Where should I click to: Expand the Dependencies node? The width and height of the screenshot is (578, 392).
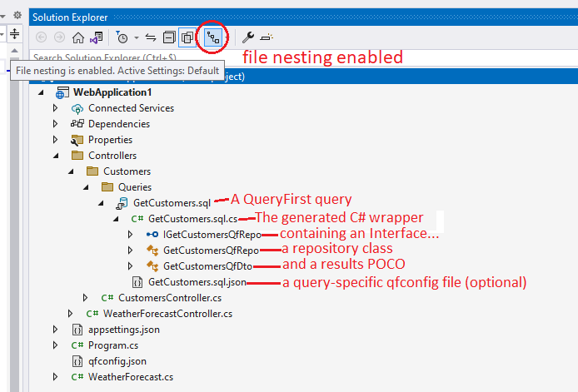[x=56, y=124]
